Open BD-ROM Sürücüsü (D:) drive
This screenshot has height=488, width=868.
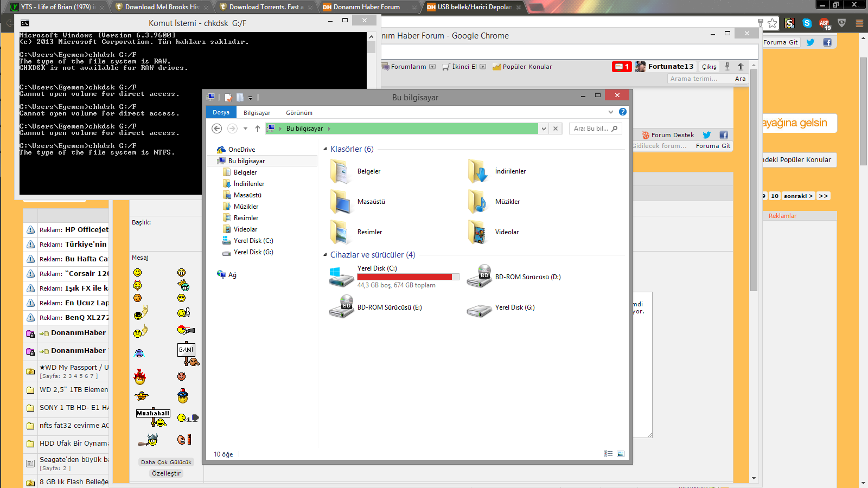[x=479, y=277]
